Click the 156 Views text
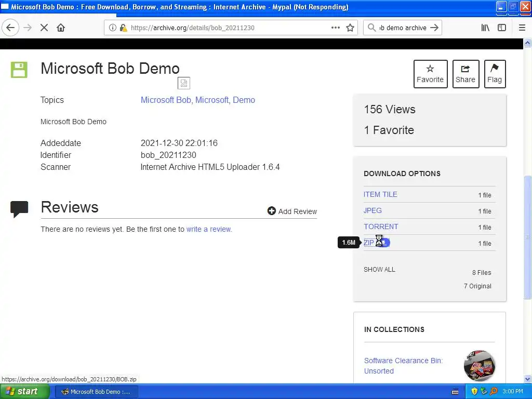The width and height of the screenshot is (532, 399). (x=390, y=110)
